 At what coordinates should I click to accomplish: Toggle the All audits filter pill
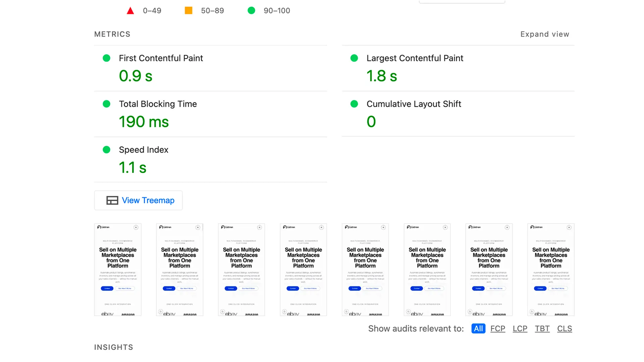478,328
